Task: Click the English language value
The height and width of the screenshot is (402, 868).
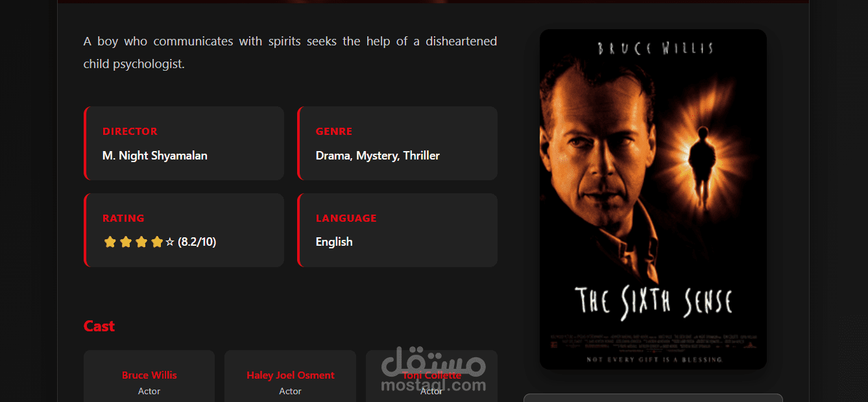Action: pyautogui.click(x=334, y=242)
